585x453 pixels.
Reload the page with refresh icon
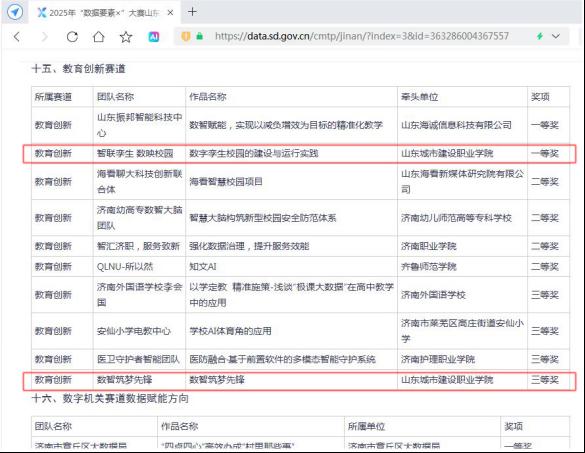tap(72, 37)
